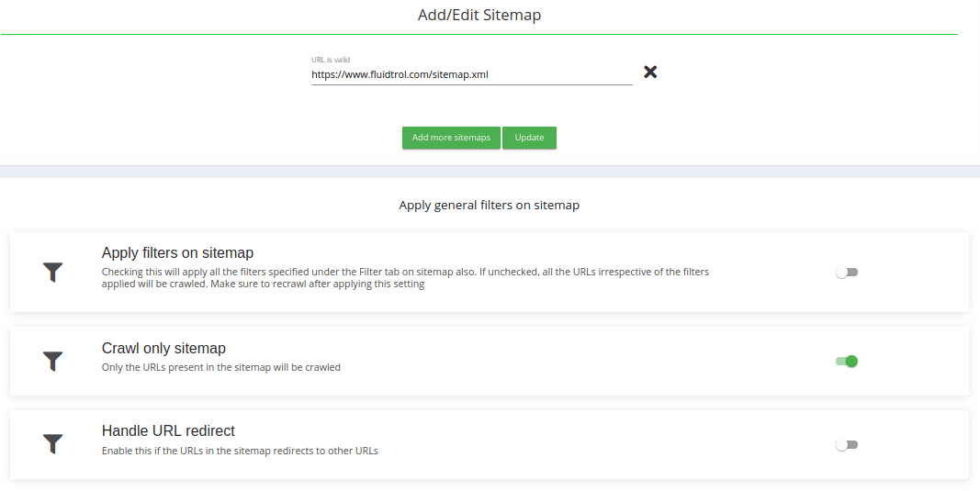Image resolution: width=980 pixels, height=491 pixels.
Task: Select the Apply general filters on sitemap heading
Action: (489, 206)
